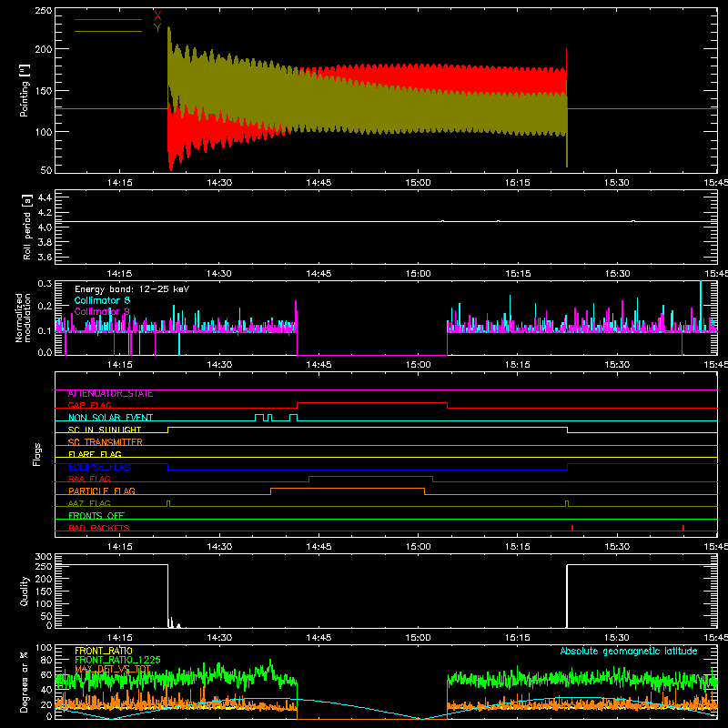Select the Energy band: 12-25 keV label
Image resolution: width=728 pixels, height=728 pixels.
132,289
